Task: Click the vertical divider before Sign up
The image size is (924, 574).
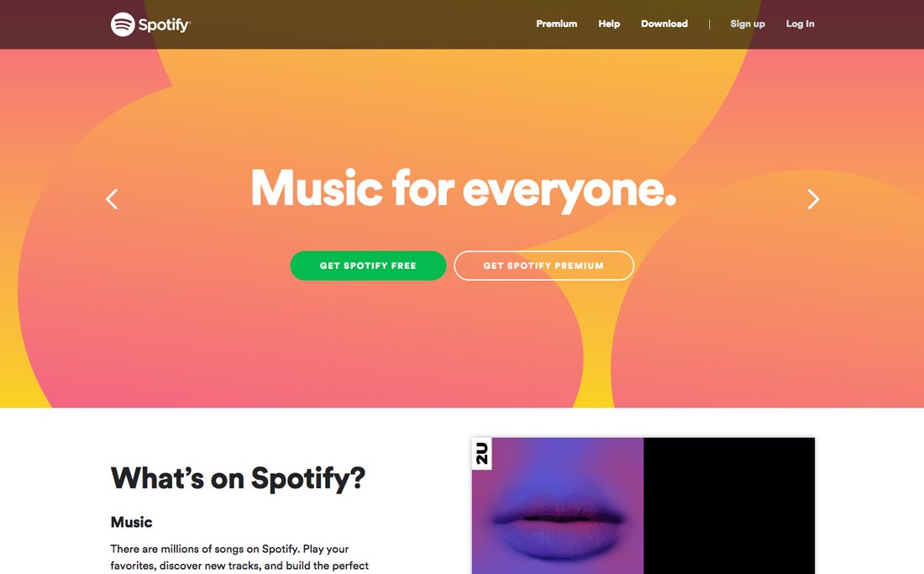Action: (x=709, y=24)
